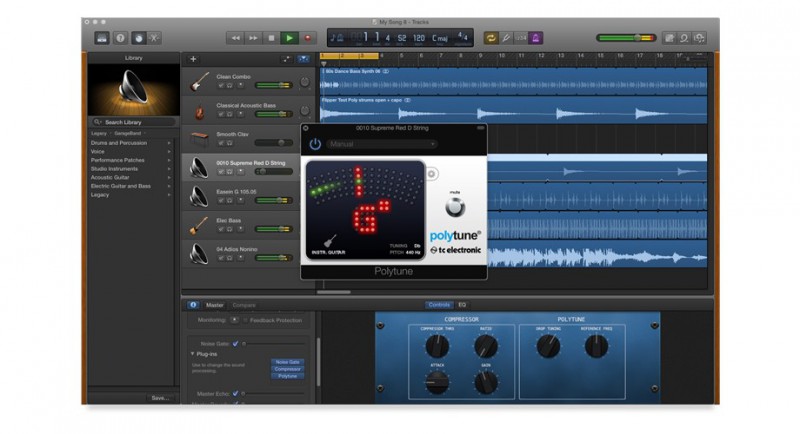
Task: Change the 120 tempo value in LCD
Action: click(419, 38)
